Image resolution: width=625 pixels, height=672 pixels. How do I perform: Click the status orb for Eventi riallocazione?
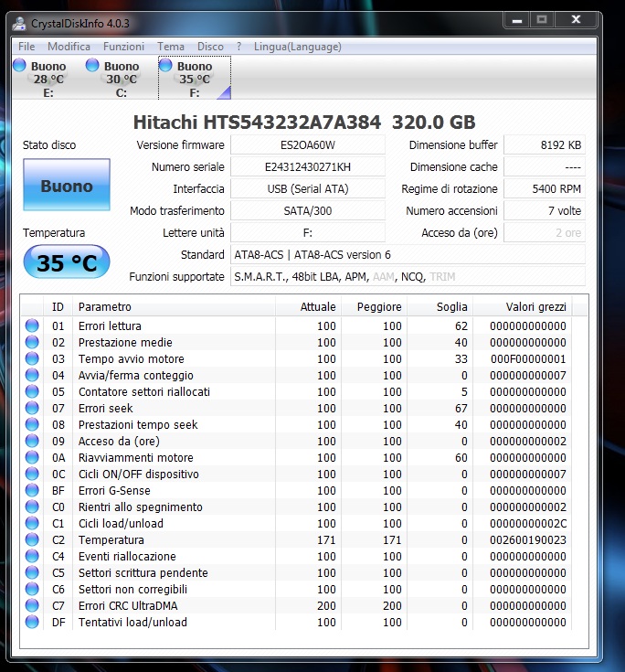(x=32, y=556)
